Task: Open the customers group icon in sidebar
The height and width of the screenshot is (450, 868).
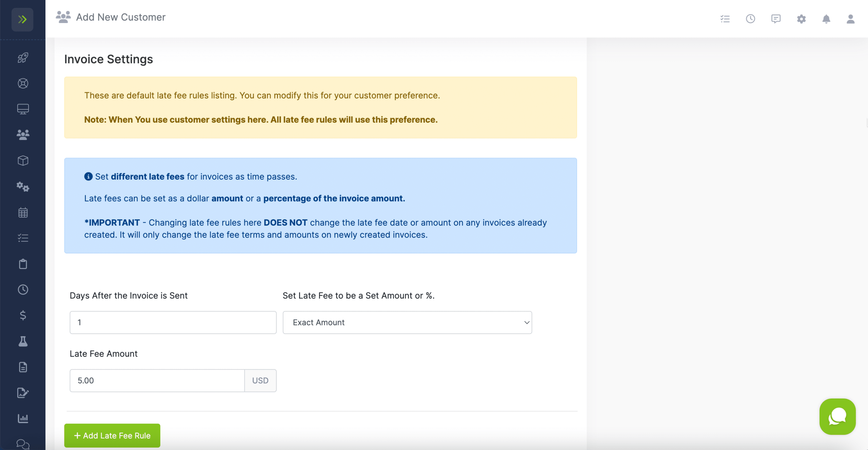Action: [x=23, y=135]
